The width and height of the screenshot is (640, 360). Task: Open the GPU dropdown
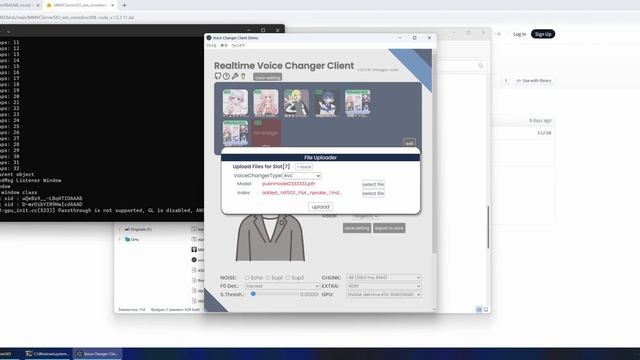[384, 294]
